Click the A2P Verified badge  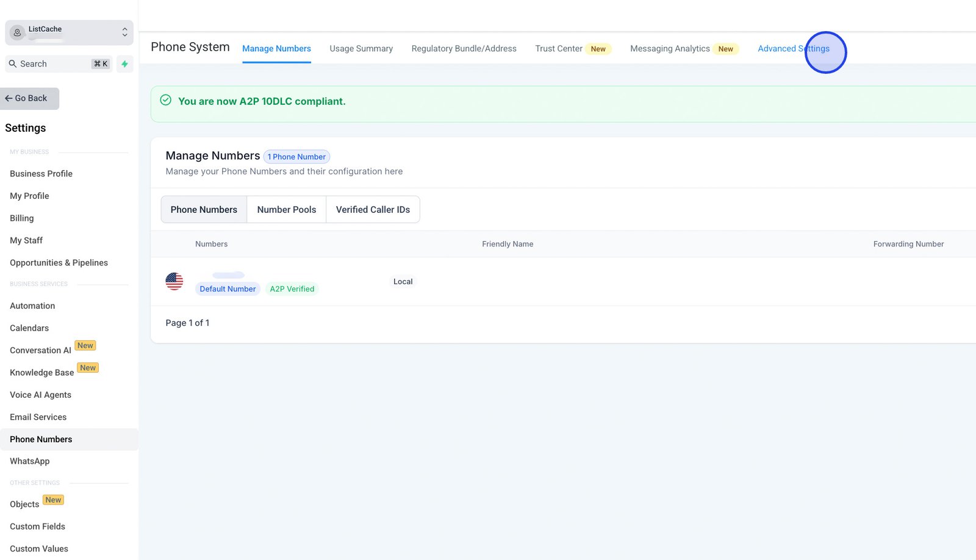pyautogui.click(x=292, y=289)
